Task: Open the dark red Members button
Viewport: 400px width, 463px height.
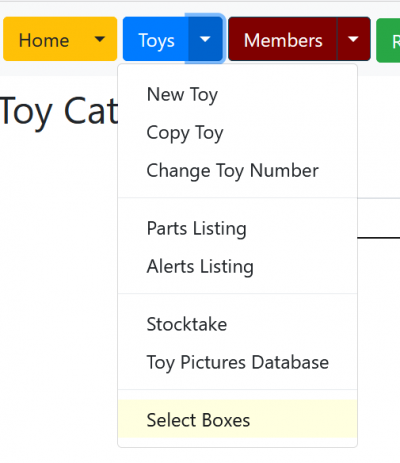Action: 283,39
